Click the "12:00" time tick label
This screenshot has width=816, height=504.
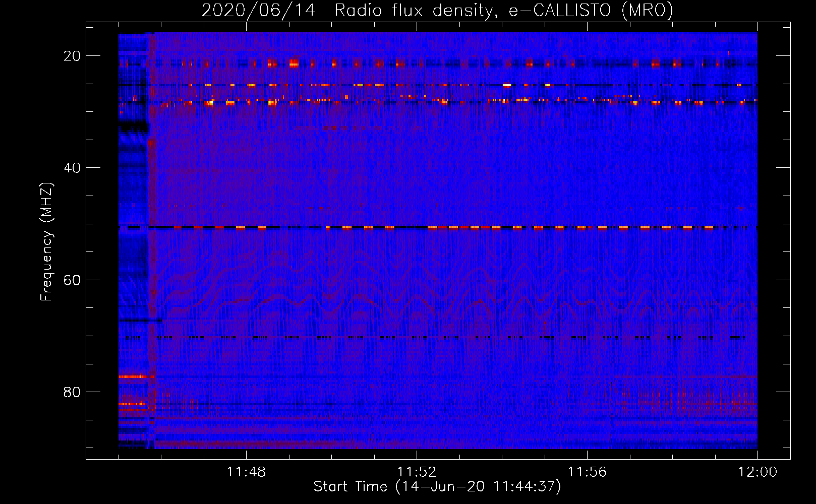click(x=757, y=472)
